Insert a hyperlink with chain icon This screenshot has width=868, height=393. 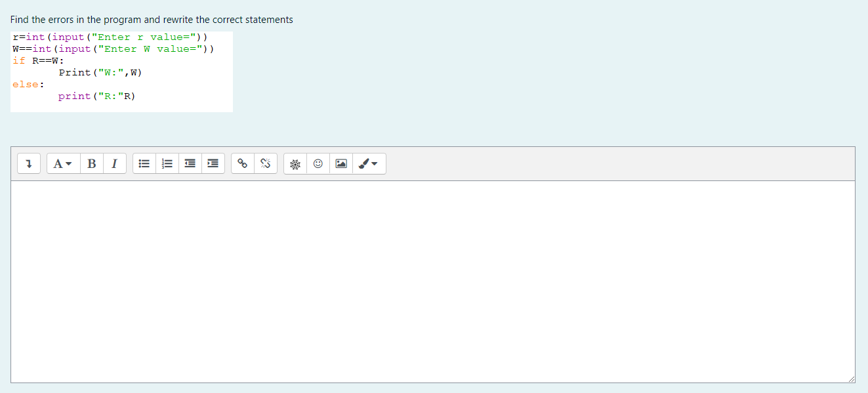243,164
